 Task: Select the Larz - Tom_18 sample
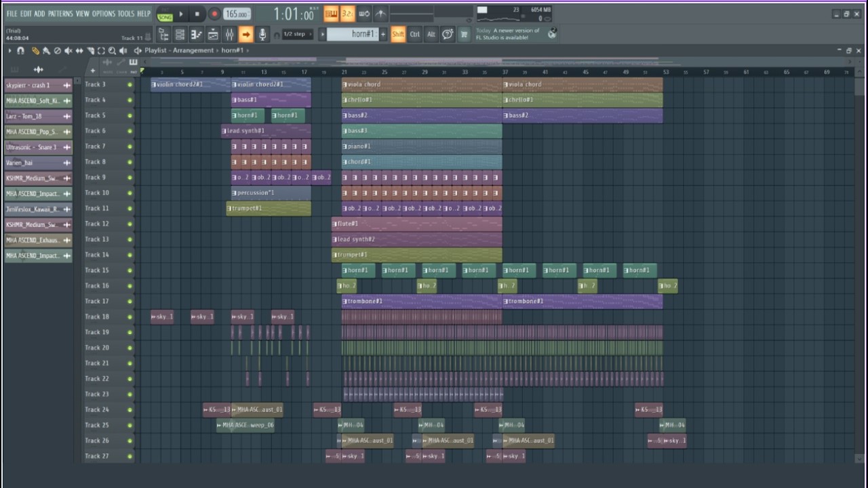(x=39, y=116)
